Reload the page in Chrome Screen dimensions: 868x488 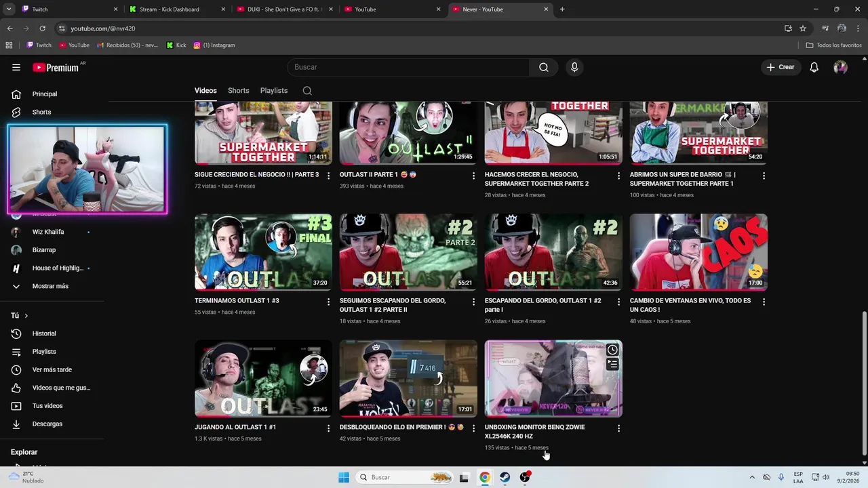click(42, 28)
